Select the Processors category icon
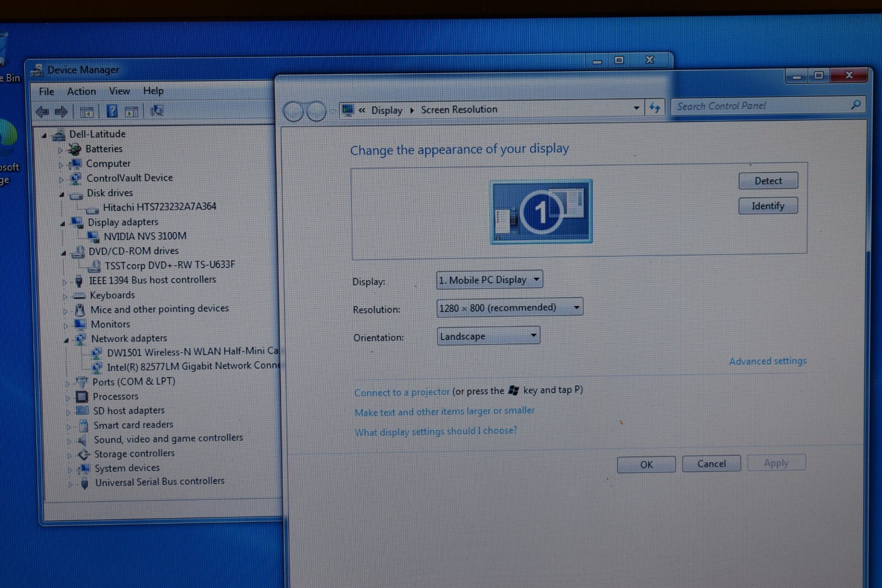 coord(82,397)
